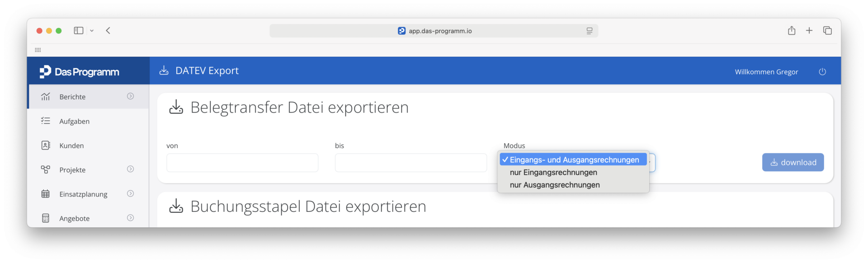Focus the von date field
Viewport: 868px width, 263px height.
pyautogui.click(x=242, y=163)
